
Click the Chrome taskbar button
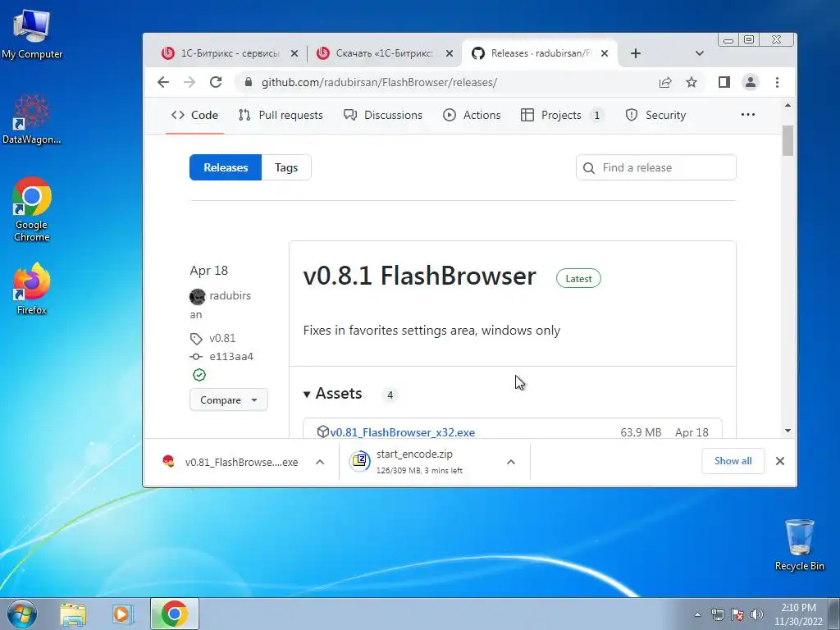tap(174, 614)
